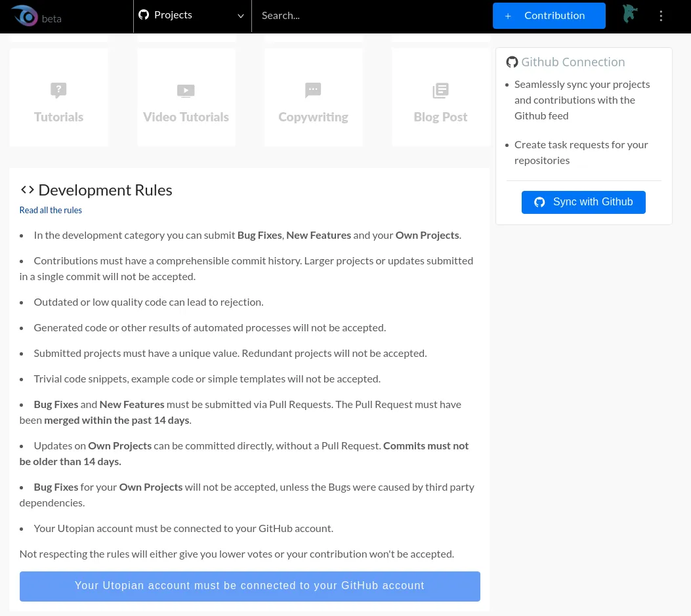The width and height of the screenshot is (691, 616).
Task: Click 'Not respecting the rules' paragraph
Action: [x=237, y=554]
